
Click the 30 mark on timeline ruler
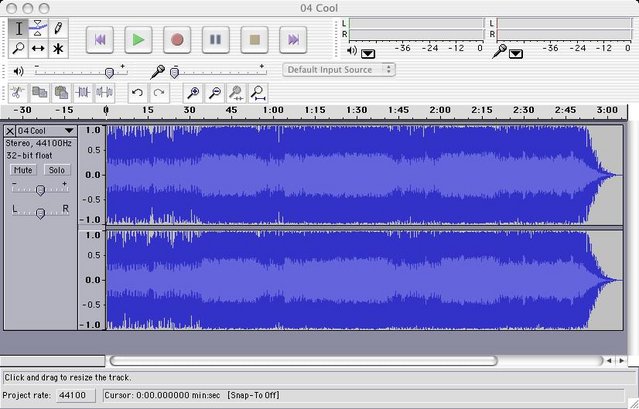click(189, 110)
